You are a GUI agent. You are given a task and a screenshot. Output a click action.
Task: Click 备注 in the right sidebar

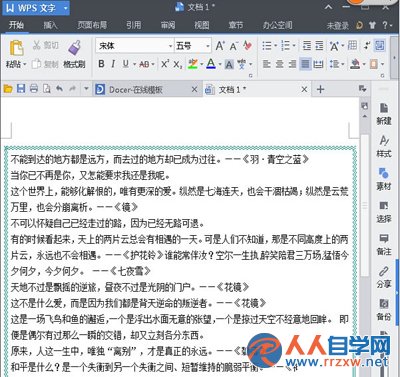pyautogui.click(x=384, y=244)
